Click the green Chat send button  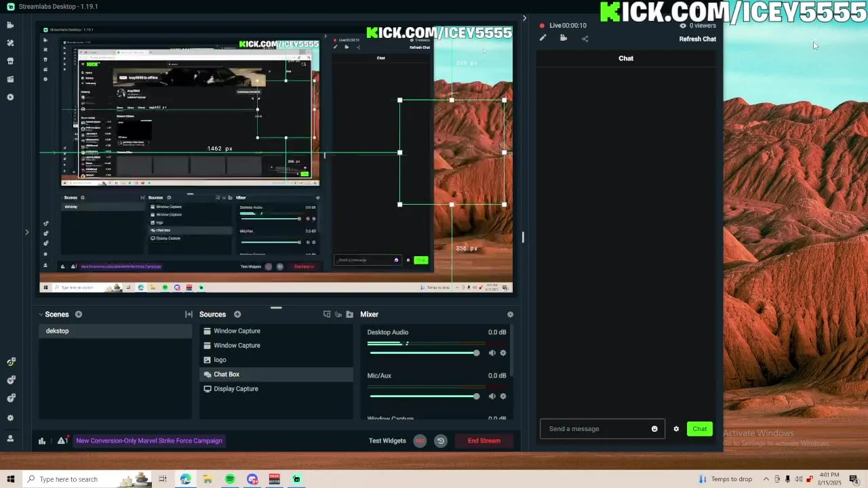point(700,429)
